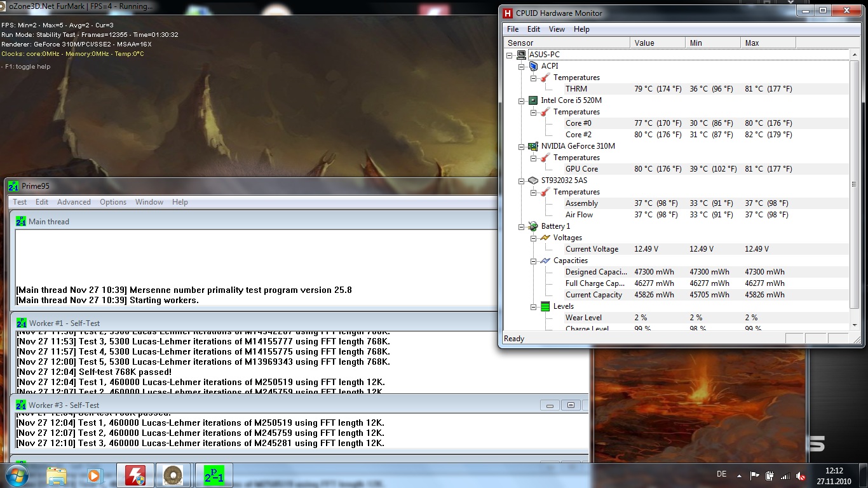Click the NVIDIA GeForce 310M card icon
The image size is (868, 488).
point(533,146)
